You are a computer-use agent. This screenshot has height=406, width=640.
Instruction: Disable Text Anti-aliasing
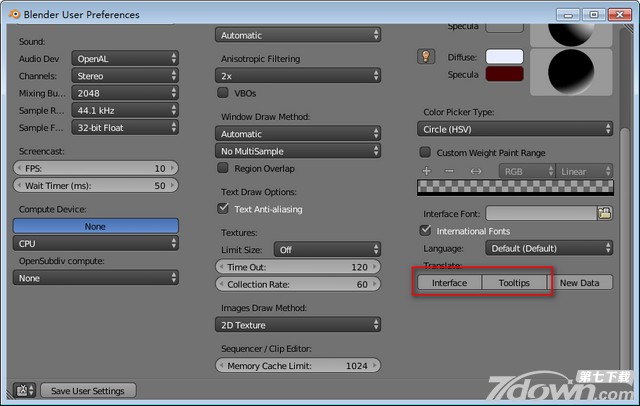(x=223, y=209)
